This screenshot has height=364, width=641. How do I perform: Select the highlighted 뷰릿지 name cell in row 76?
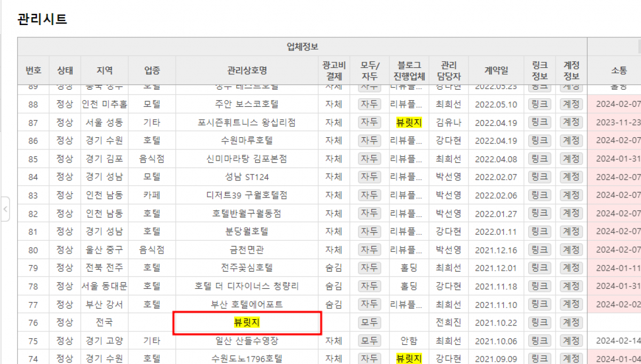[247, 322]
